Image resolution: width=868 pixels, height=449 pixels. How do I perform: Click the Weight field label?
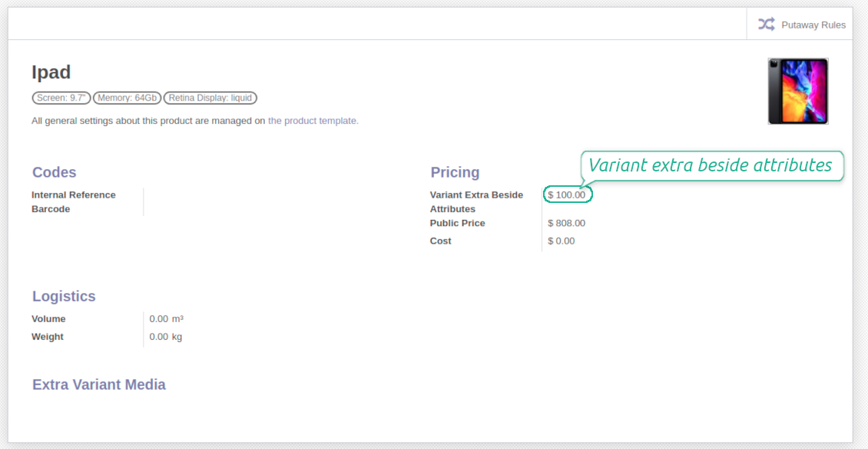pyautogui.click(x=48, y=337)
